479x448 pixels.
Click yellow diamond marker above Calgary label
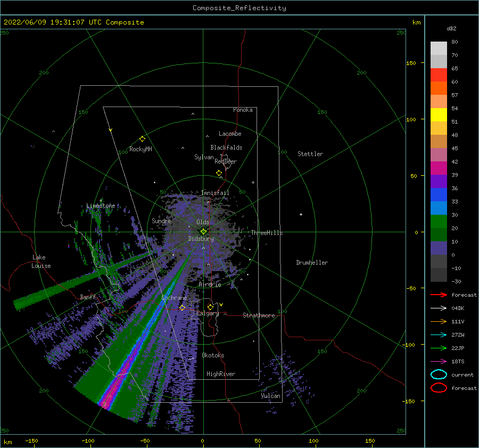210,307
